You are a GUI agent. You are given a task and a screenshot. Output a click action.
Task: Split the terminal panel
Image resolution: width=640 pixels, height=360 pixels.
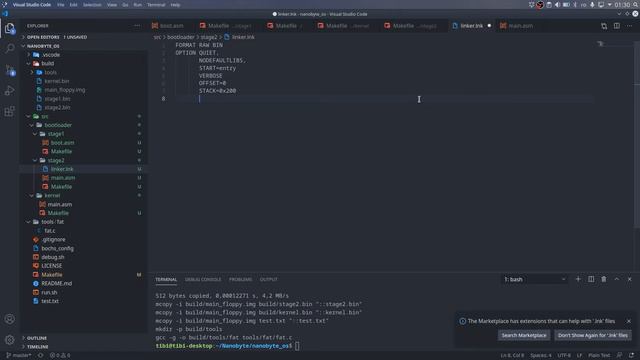tap(591, 279)
